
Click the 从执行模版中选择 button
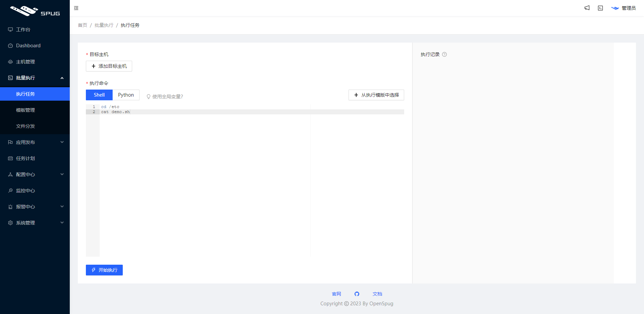[376, 95]
